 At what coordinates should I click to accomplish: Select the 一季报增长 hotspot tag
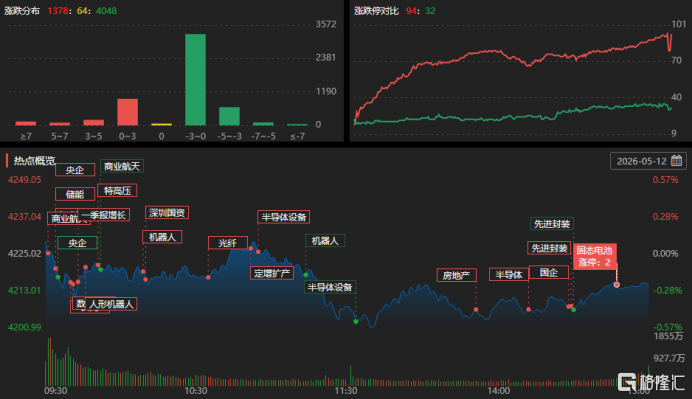pos(103,215)
